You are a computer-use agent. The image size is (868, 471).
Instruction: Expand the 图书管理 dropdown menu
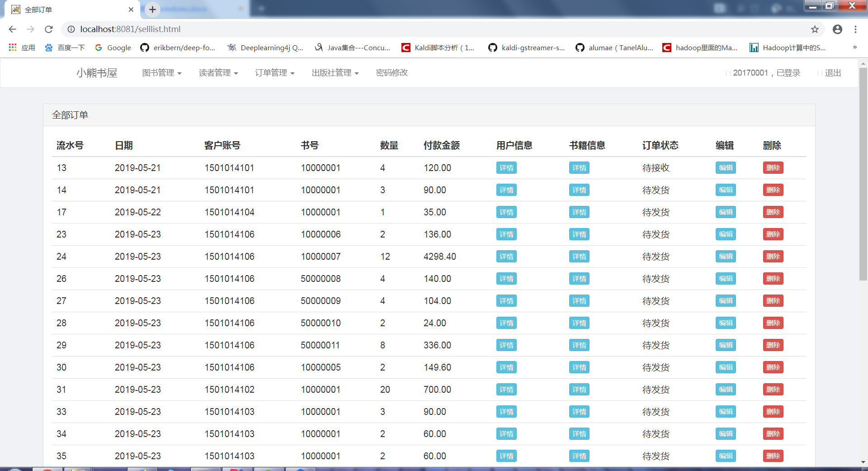coord(162,73)
